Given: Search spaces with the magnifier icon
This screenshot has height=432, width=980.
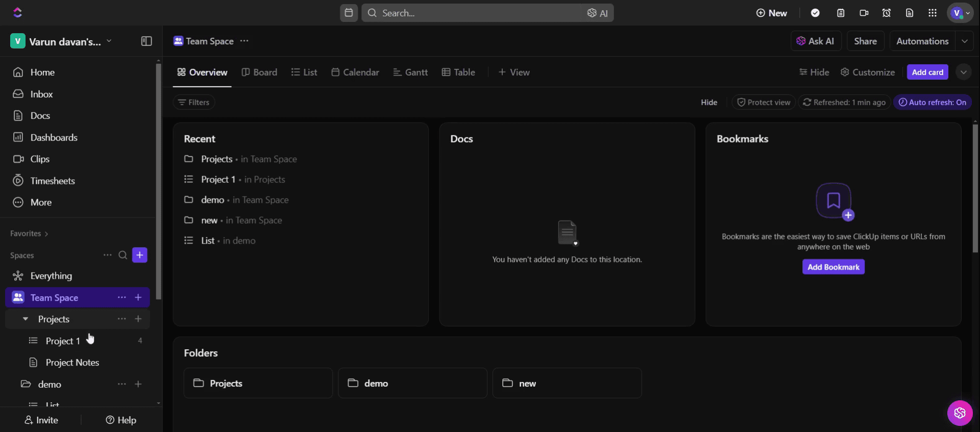Looking at the screenshot, I should click(x=123, y=255).
